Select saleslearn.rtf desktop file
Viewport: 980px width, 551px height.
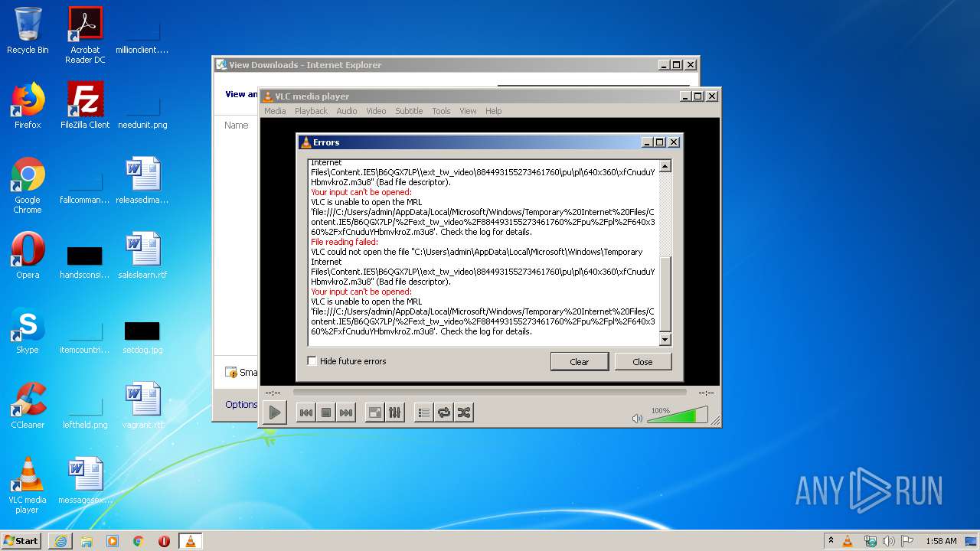[x=142, y=255]
